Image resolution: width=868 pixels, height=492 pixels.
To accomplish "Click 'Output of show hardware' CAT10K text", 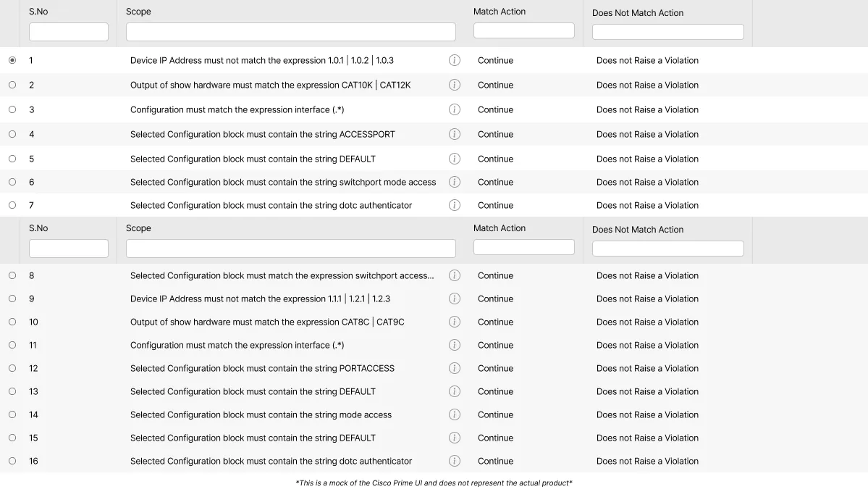I will click(270, 85).
